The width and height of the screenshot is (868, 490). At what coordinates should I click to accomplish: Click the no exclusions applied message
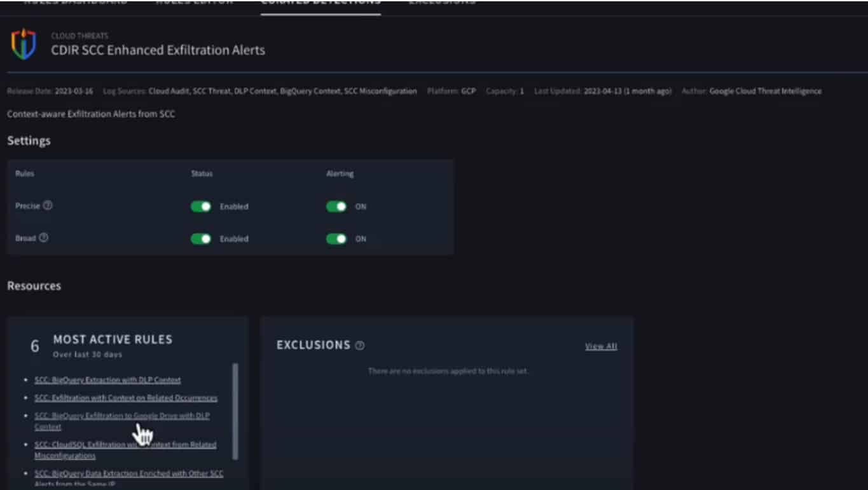448,371
